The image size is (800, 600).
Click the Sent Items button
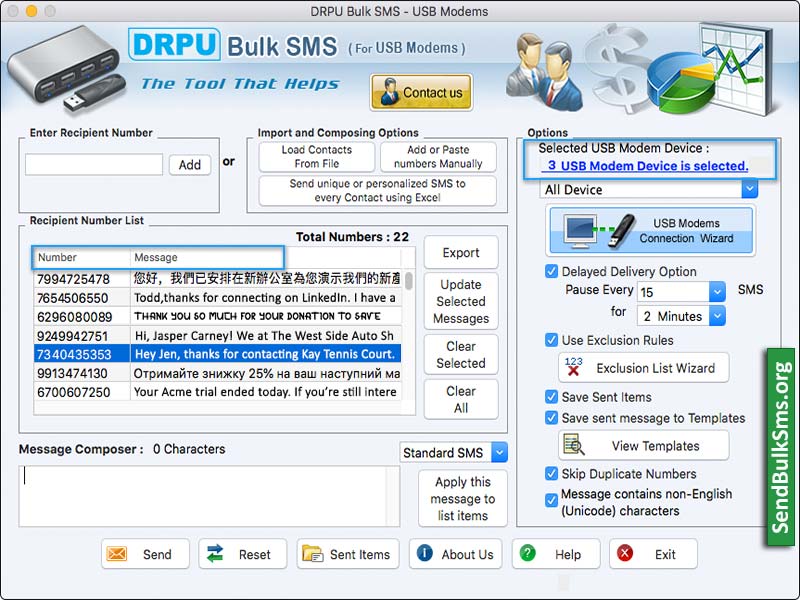(347, 553)
